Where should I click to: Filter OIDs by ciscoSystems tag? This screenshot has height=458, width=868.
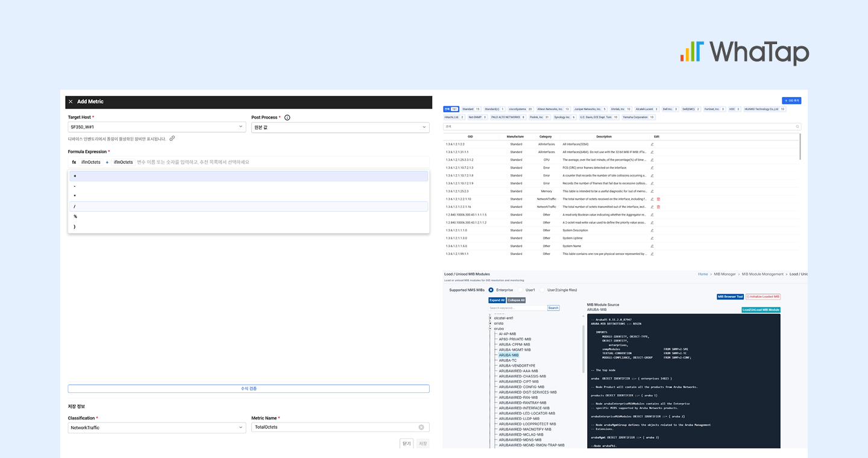521,109
